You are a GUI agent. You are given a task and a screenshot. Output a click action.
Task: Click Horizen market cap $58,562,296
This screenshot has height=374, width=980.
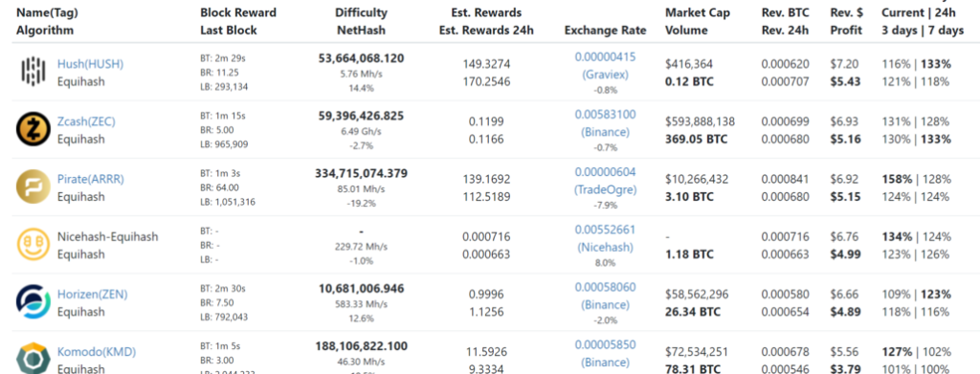[x=697, y=294]
